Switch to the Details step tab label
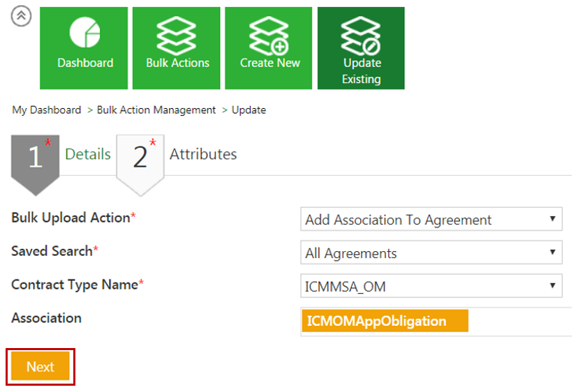This screenshot has height=392, width=585. click(x=88, y=154)
